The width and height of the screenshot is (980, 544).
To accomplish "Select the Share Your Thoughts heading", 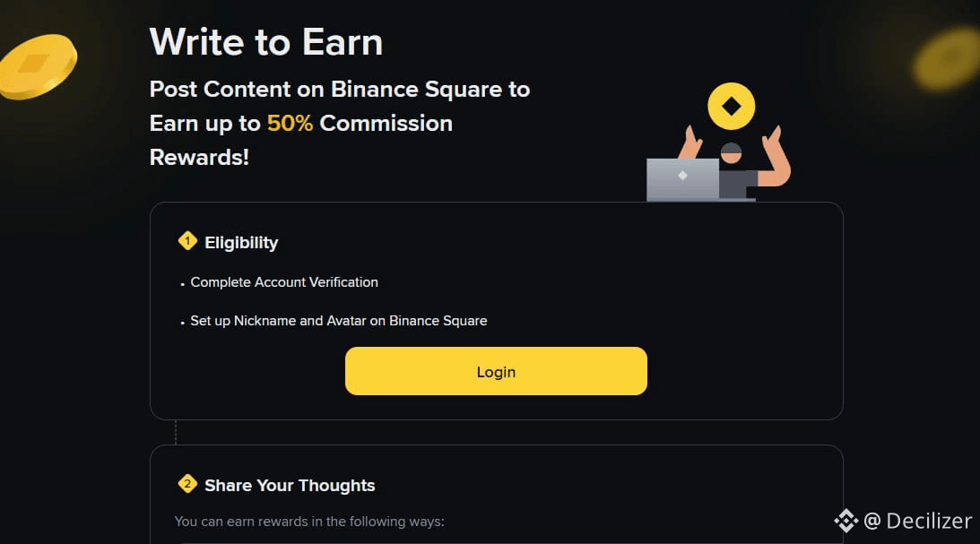I will pyautogui.click(x=290, y=486).
